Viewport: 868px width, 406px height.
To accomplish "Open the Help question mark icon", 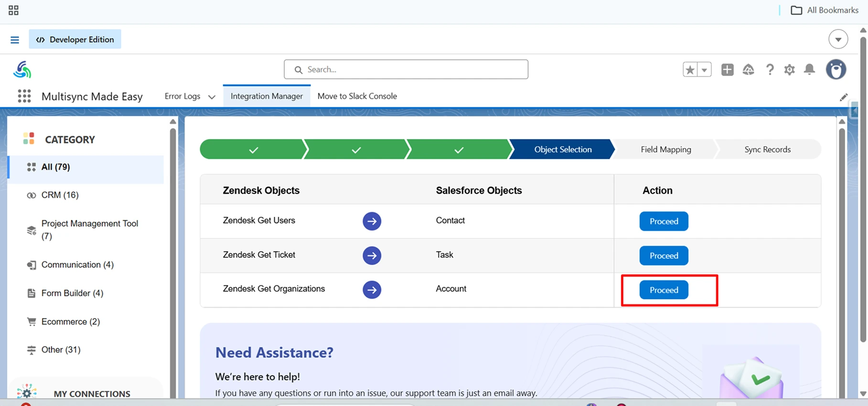I will click(x=770, y=70).
